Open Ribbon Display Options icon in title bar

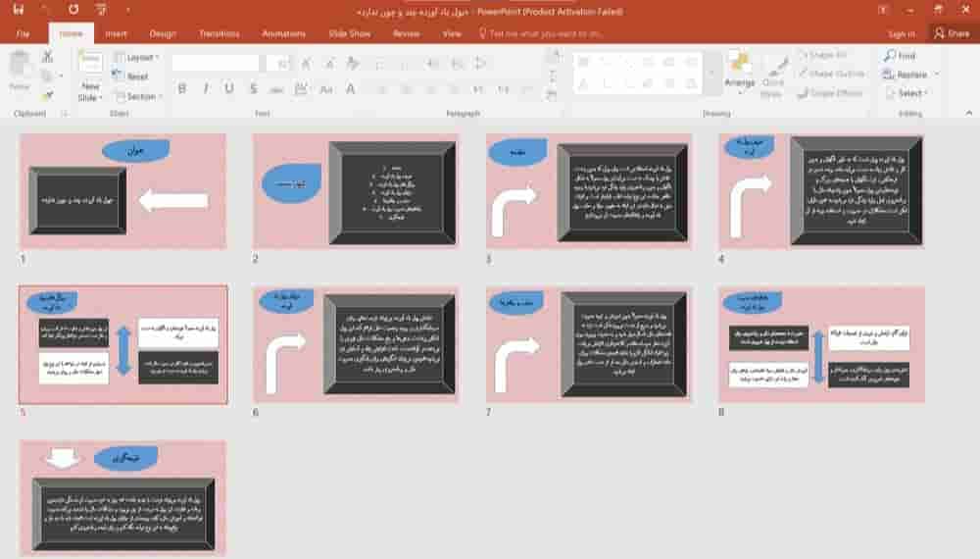click(x=883, y=10)
